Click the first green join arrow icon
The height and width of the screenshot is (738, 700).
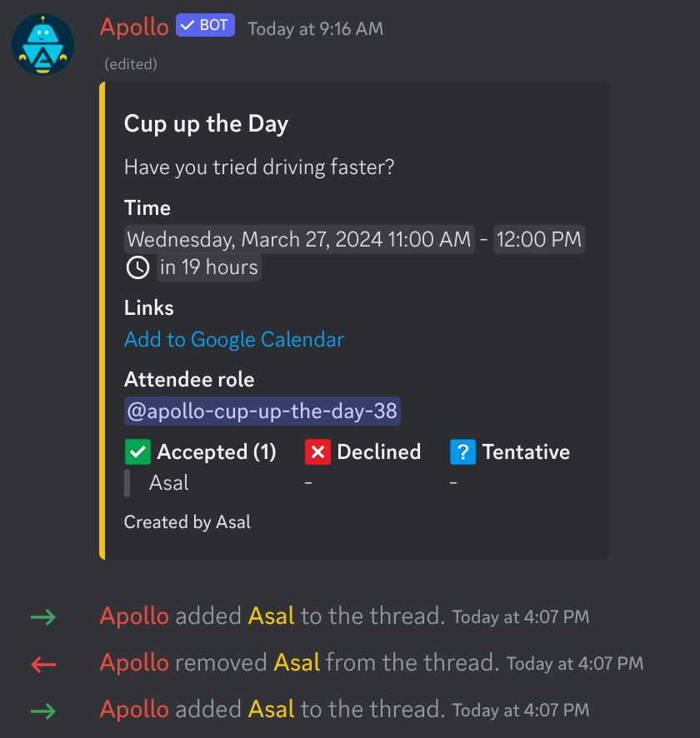[x=43, y=617]
